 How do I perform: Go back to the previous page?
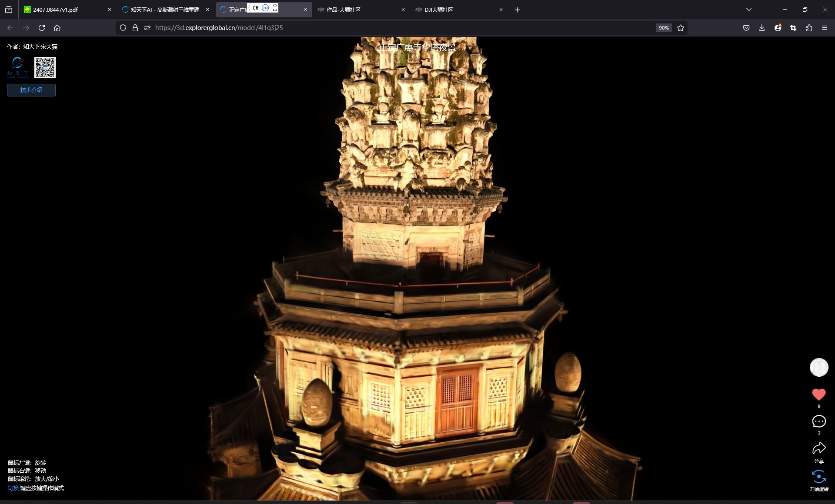click(10, 28)
